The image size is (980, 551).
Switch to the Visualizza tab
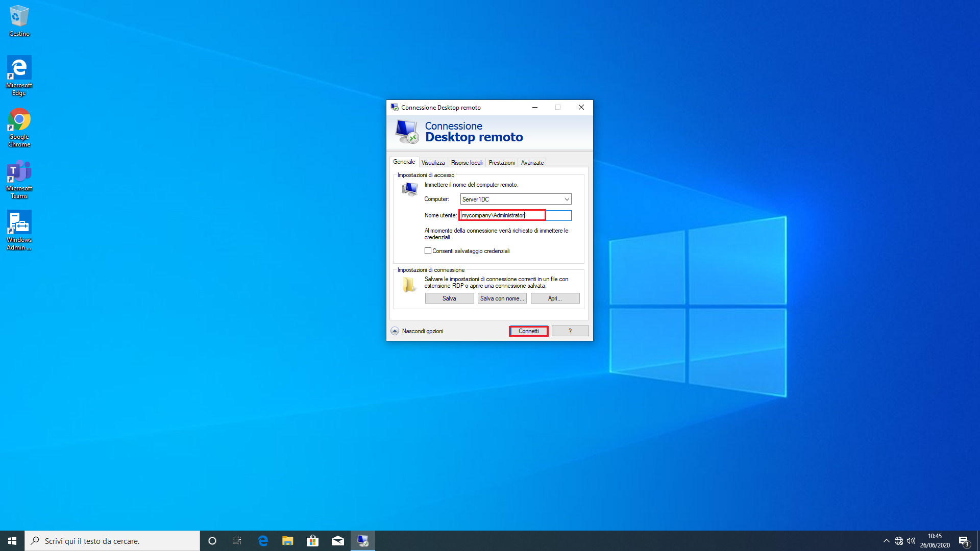click(433, 162)
